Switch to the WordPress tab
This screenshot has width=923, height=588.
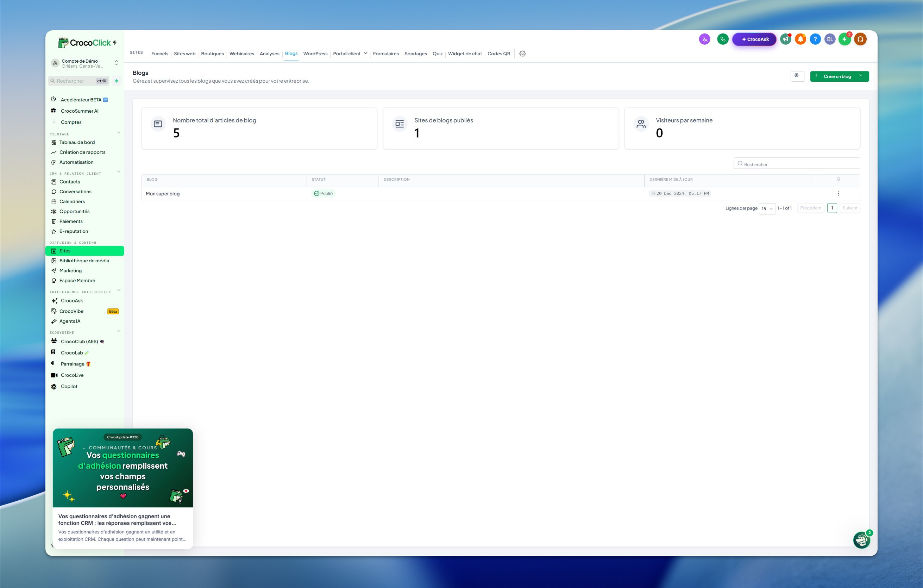(315, 54)
